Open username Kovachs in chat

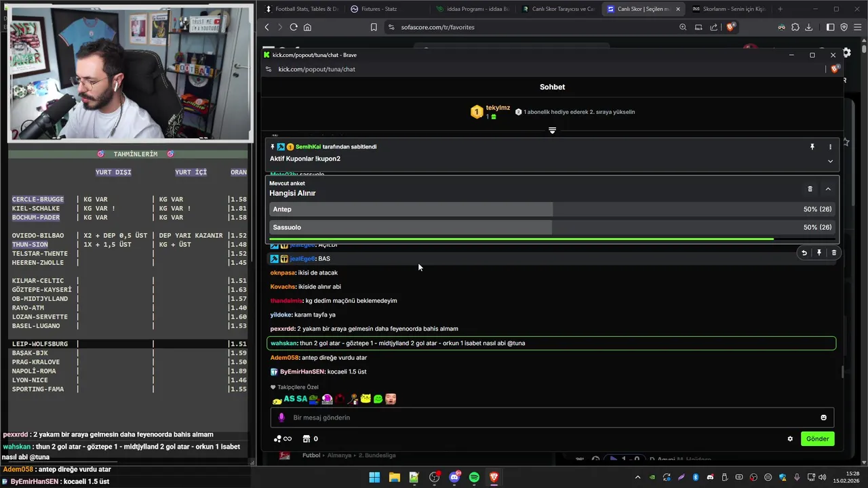pos(283,287)
